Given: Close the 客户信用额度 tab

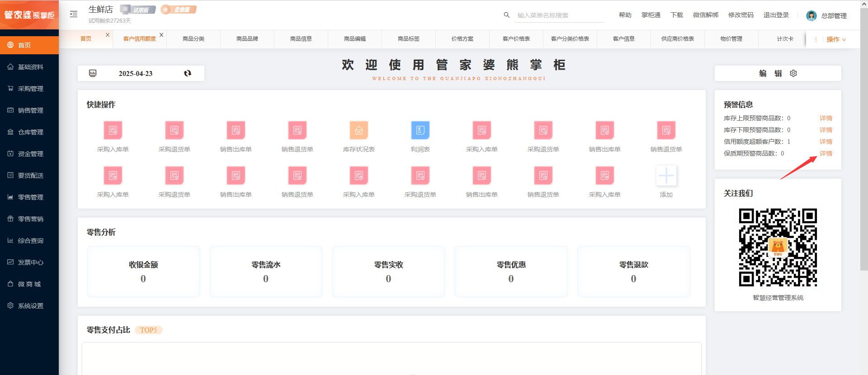Looking at the screenshot, I should click(161, 35).
